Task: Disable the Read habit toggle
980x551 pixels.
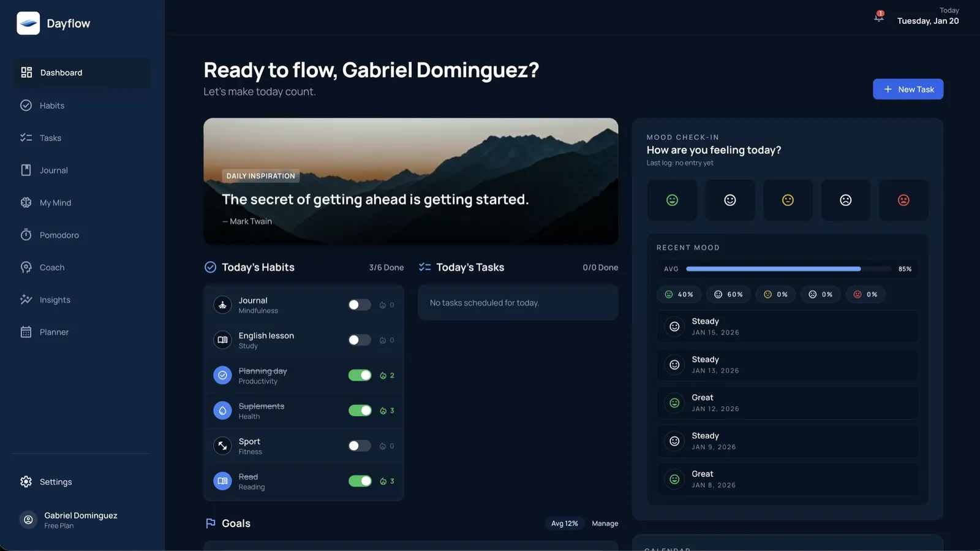Action: coord(360,481)
